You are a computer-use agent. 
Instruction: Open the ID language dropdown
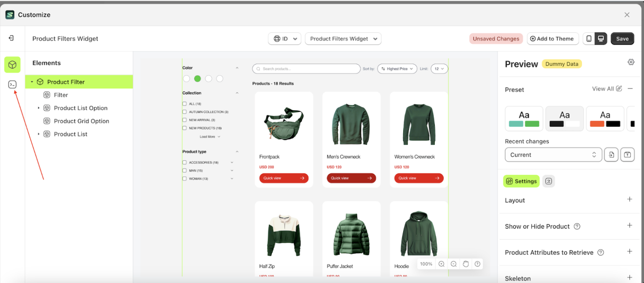click(285, 38)
